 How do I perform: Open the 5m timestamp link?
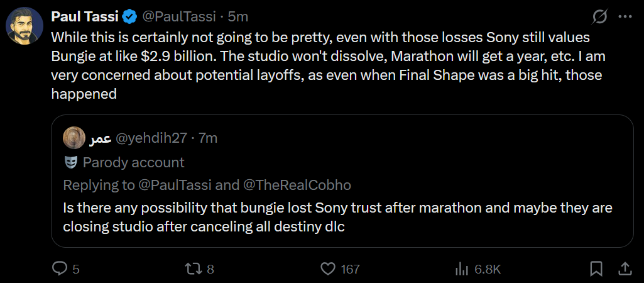click(x=237, y=17)
